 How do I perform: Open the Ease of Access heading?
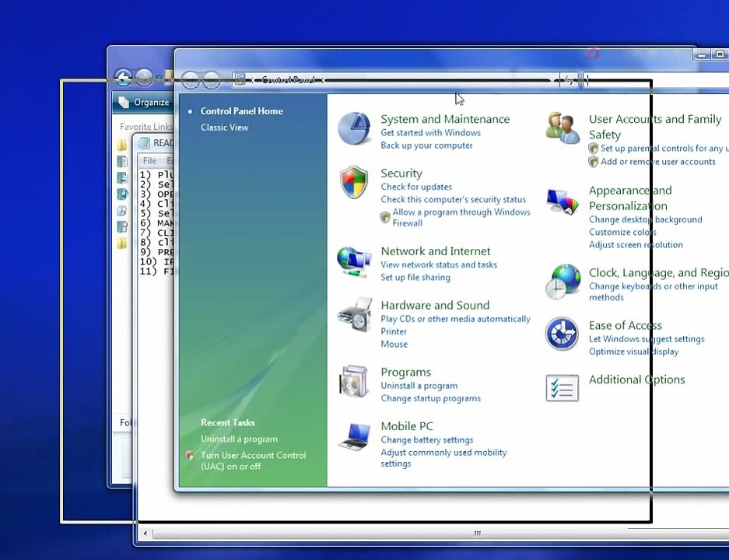[x=625, y=325]
